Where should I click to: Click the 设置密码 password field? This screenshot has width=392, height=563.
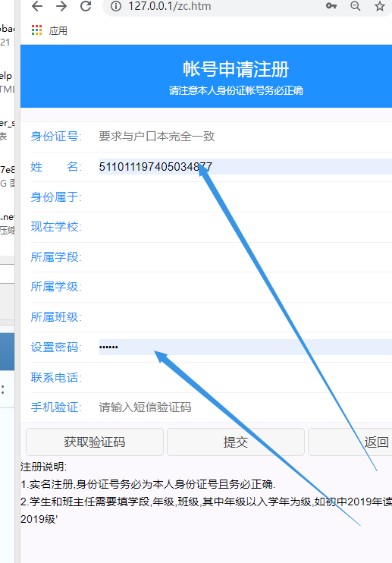coord(246,347)
